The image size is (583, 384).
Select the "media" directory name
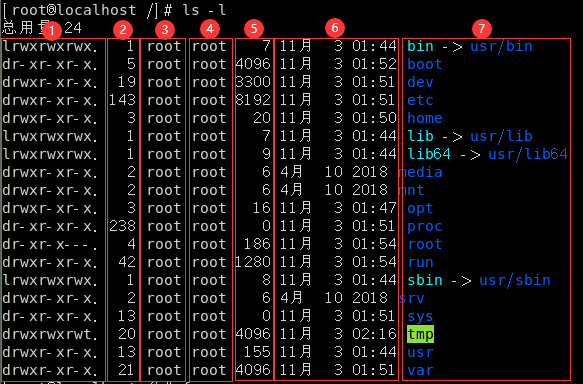(x=420, y=172)
